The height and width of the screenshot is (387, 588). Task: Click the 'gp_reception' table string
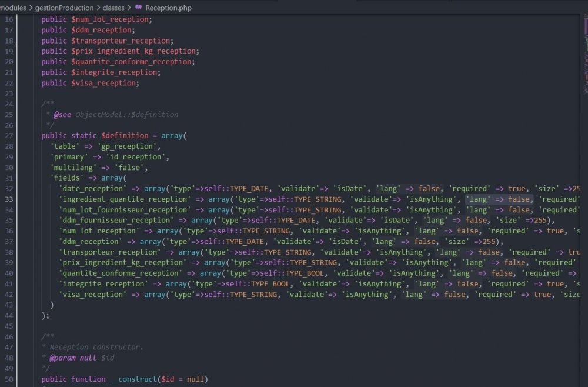click(x=127, y=146)
